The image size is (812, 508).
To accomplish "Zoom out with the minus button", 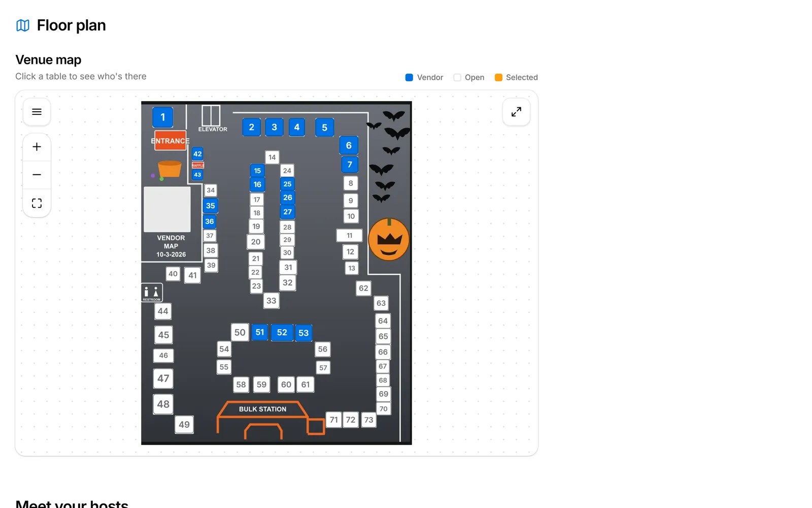I will pos(37,175).
